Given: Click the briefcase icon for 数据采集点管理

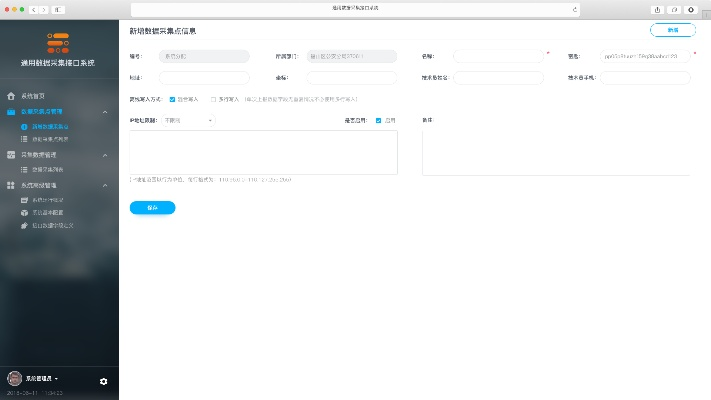Looking at the screenshot, I should 12,112.
